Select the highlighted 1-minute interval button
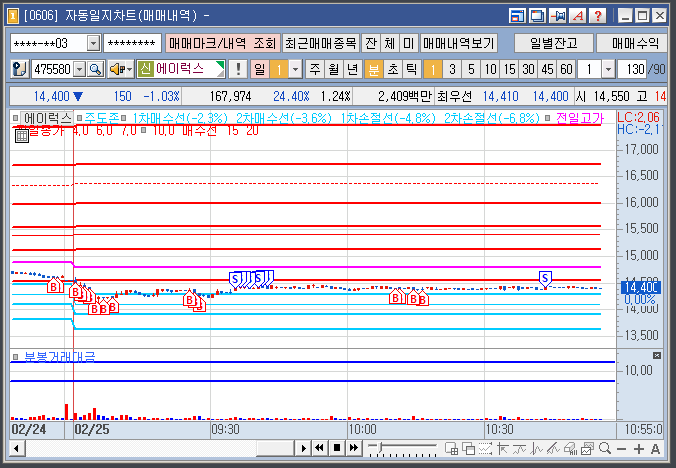 (x=433, y=69)
